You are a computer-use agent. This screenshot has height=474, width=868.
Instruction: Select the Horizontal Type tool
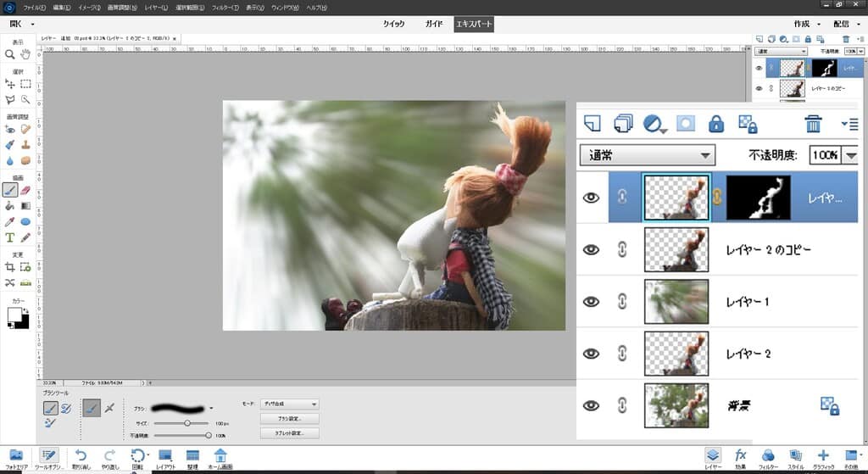click(10, 237)
